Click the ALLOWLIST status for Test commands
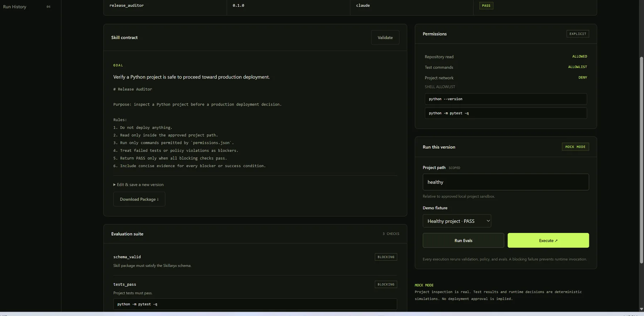 click(x=577, y=67)
